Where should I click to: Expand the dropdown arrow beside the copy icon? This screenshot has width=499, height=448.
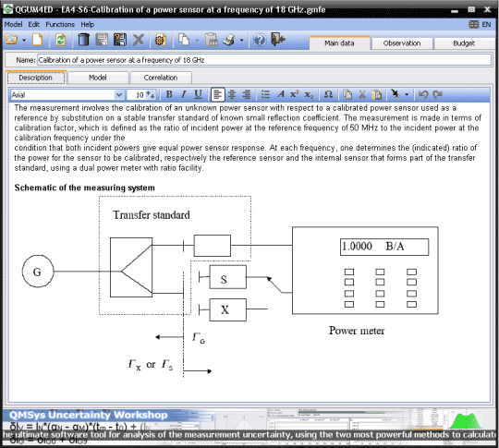197,40
